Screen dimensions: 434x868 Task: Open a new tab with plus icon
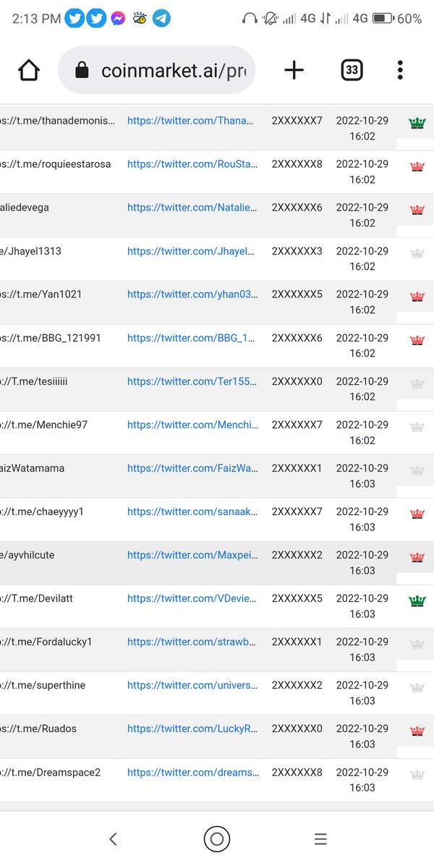coord(294,70)
